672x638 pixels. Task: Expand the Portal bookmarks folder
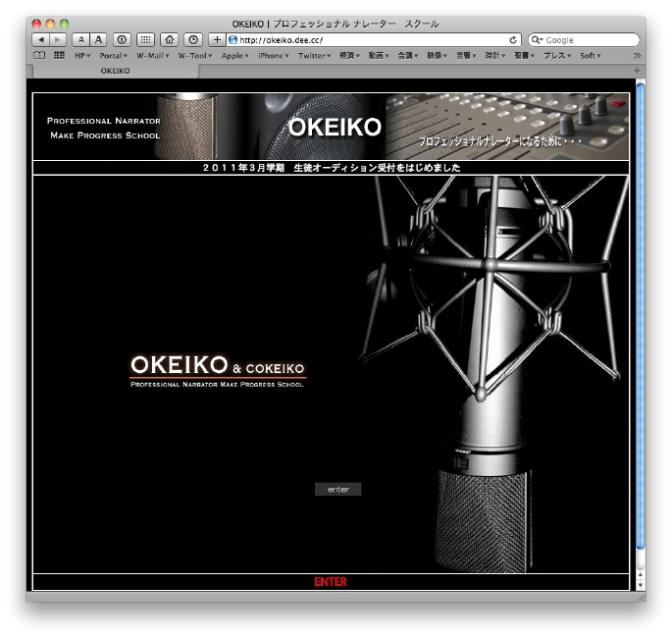coord(113,56)
